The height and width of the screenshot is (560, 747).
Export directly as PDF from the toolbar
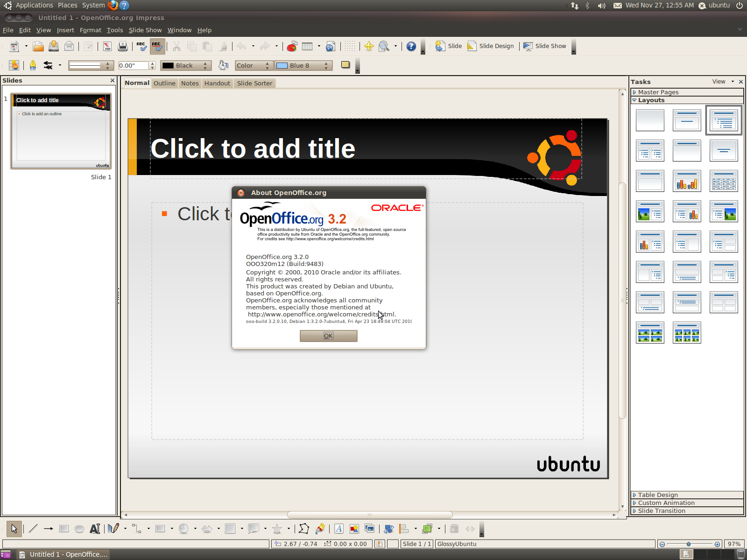107,46
